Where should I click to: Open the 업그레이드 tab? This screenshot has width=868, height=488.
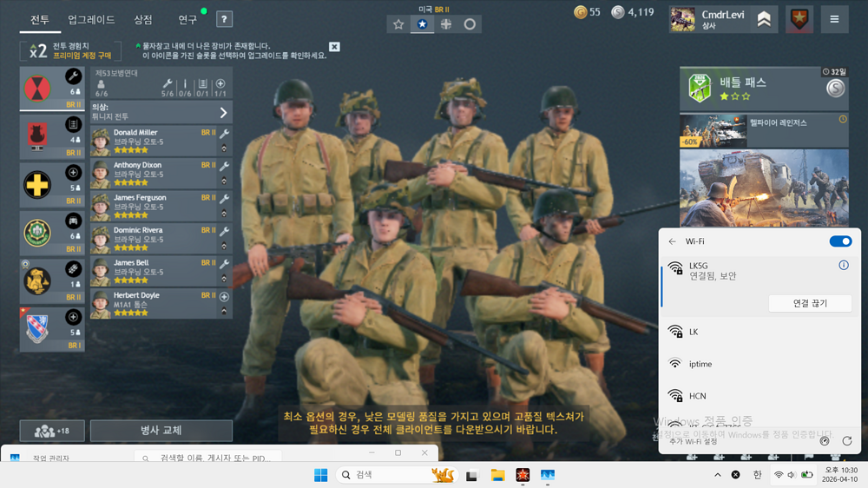(x=91, y=19)
